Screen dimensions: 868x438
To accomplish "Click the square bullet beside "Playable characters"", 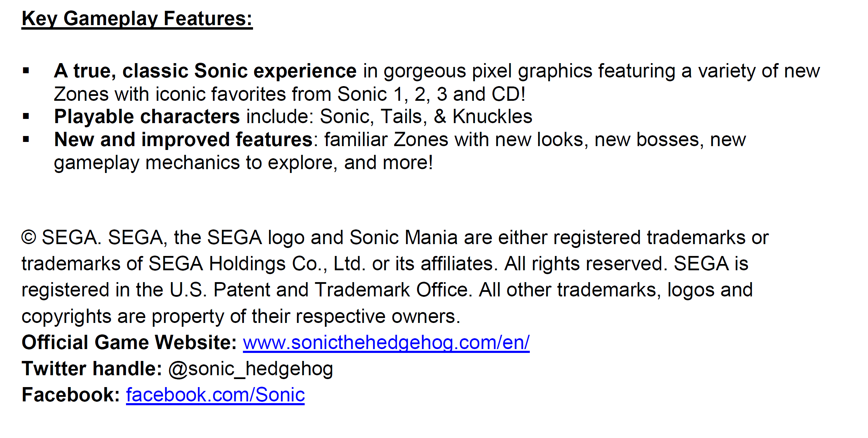I will (x=26, y=116).
